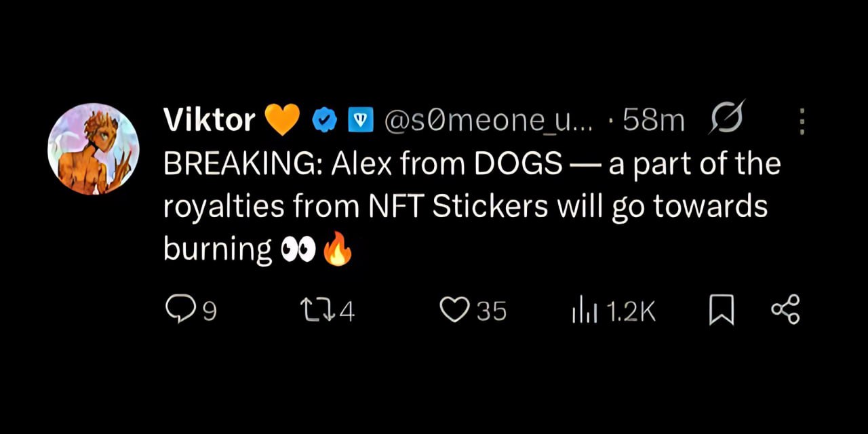Click the display name Viktor
The image size is (868, 434).
tap(209, 121)
